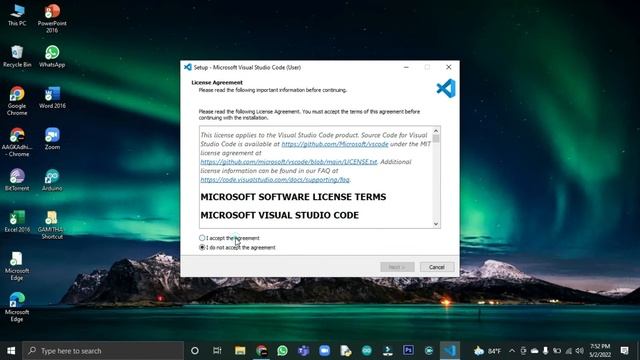
Task: Open the github.com/Microsoft/vscode link
Action: point(335,144)
